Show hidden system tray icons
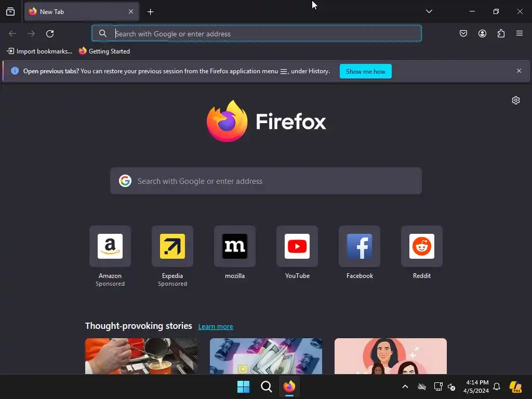This screenshot has height=399, width=532. click(x=405, y=387)
